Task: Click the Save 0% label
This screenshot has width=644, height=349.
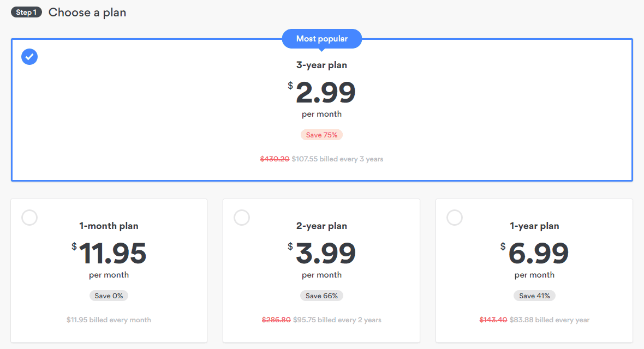Action: 109,296
